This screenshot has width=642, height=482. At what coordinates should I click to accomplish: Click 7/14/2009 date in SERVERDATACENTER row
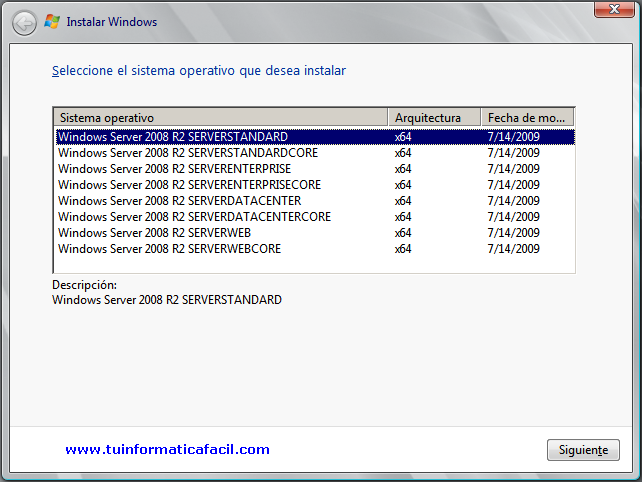click(x=513, y=201)
